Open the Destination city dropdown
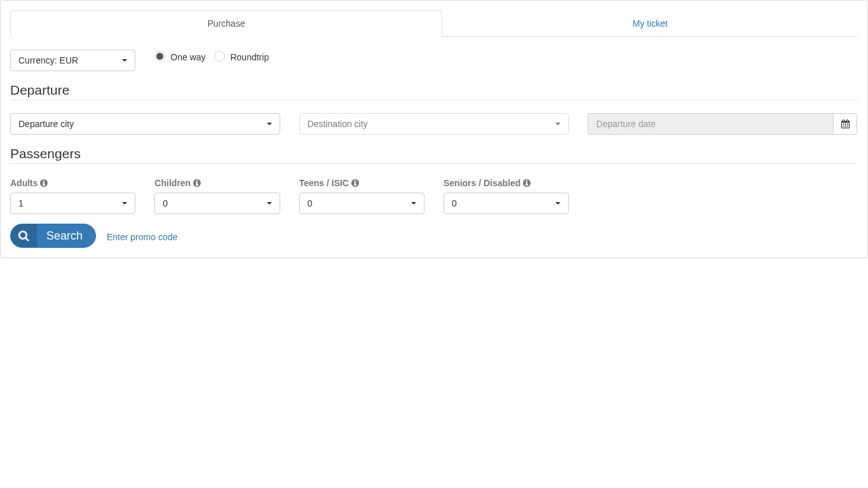This screenshot has height=488, width=868. click(x=433, y=124)
